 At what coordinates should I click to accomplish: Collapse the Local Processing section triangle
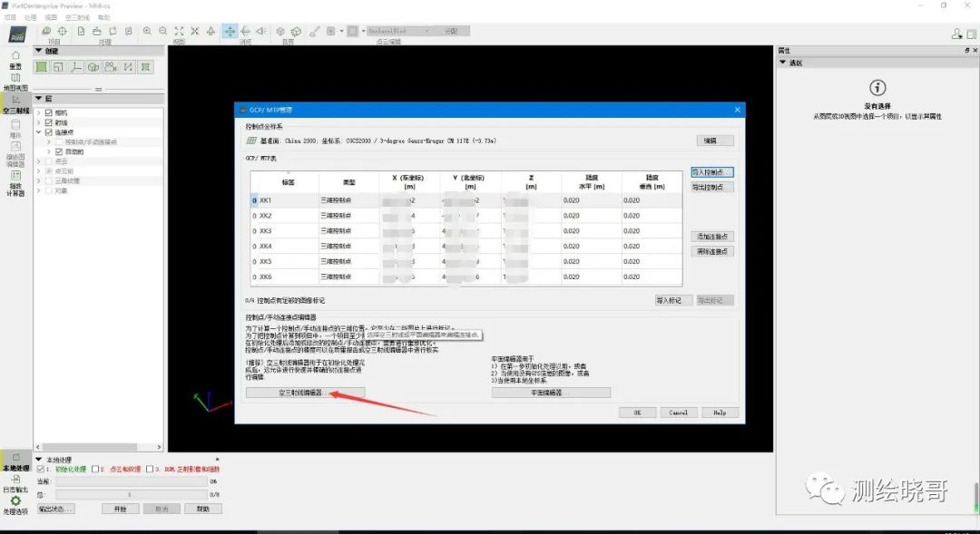[39, 460]
